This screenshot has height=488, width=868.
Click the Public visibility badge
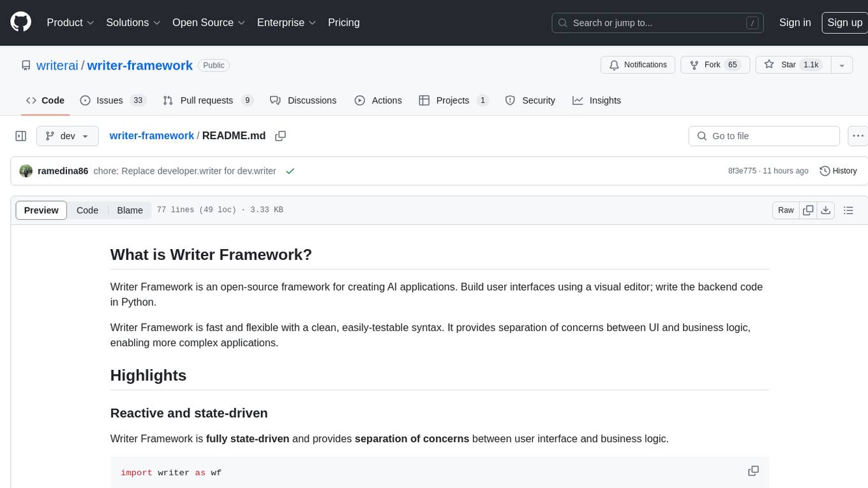[214, 65]
